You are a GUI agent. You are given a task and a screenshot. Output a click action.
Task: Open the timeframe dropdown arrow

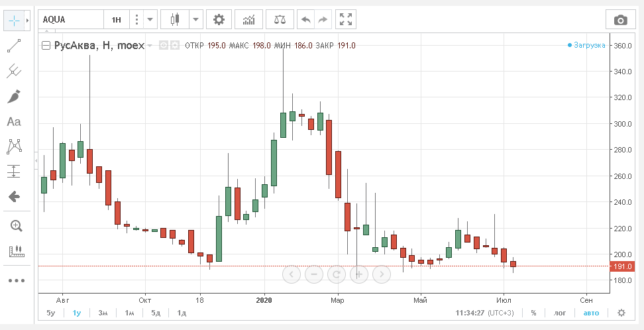(150, 19)
